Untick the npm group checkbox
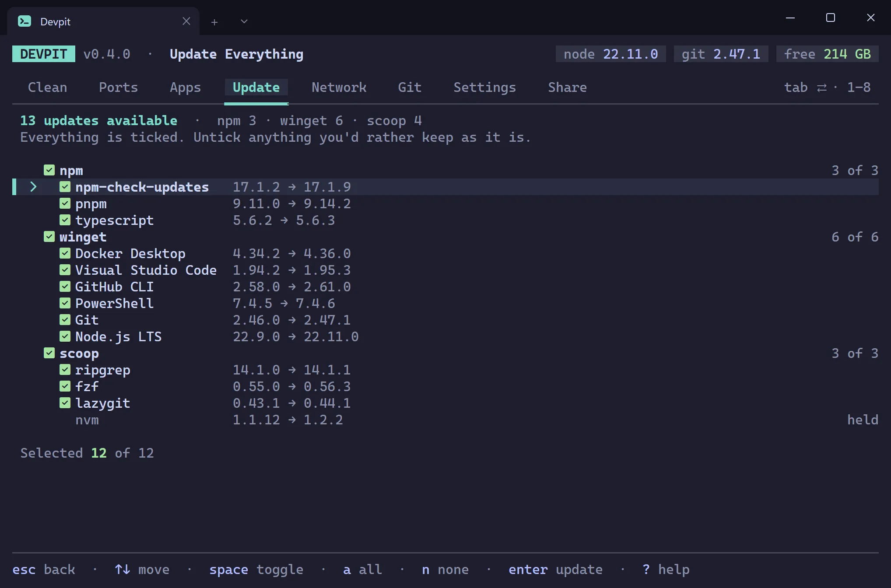 pos(49,170)
